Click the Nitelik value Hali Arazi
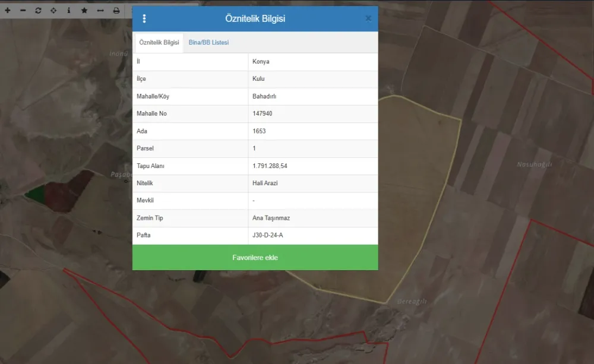Image resolution: width=594 pixels, height=364 pixels. [265, 183]
